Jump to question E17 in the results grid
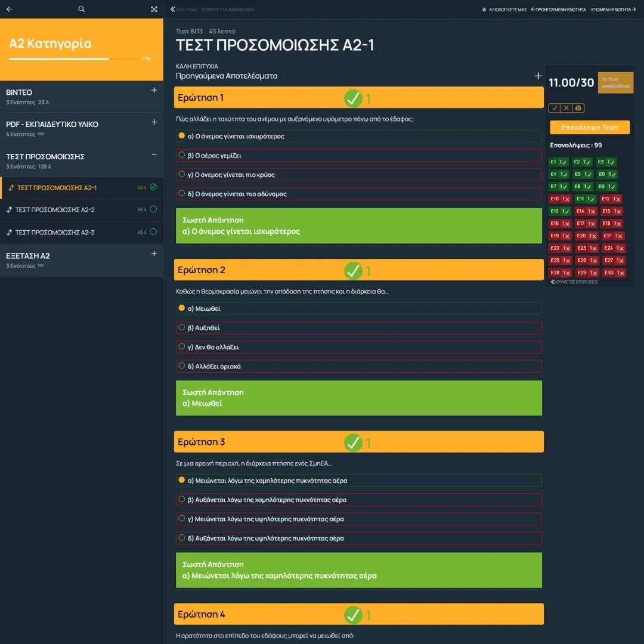This screenshot has height=644, width=644. (x=586, y=224)
